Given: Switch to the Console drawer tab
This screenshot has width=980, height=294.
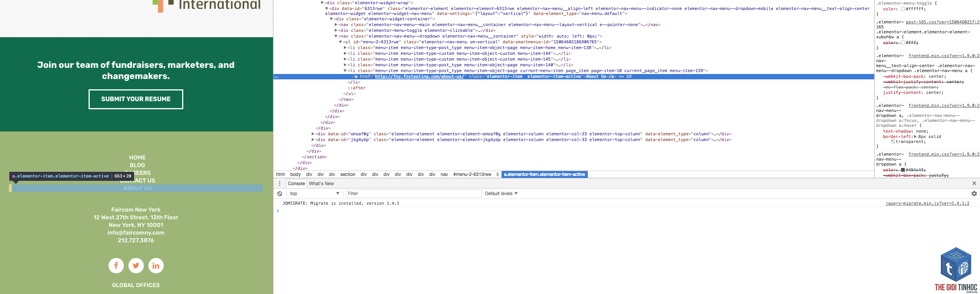Looking at the screenshot, I should point(296,184).
